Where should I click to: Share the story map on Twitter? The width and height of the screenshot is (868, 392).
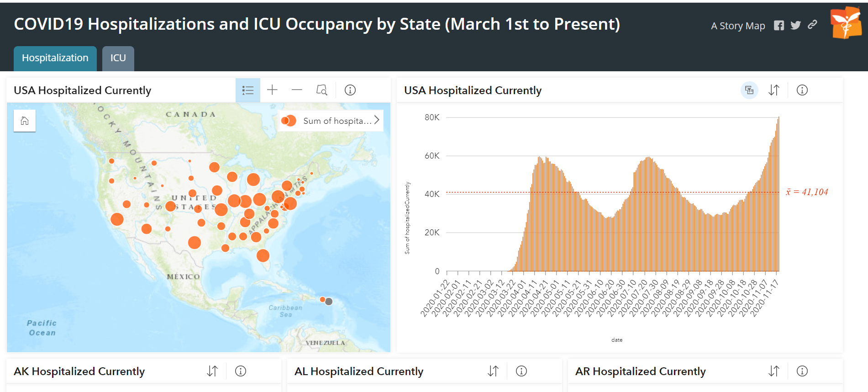coord(796,26)
